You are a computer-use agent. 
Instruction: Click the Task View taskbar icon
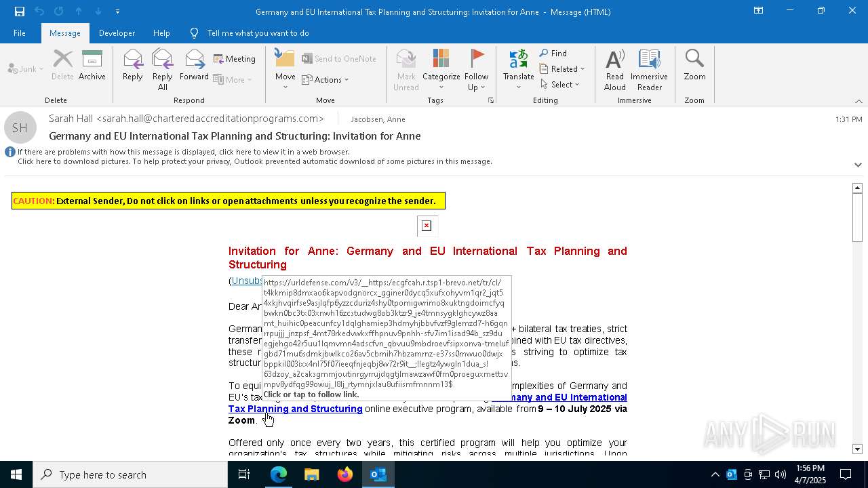tap(244, 474)
